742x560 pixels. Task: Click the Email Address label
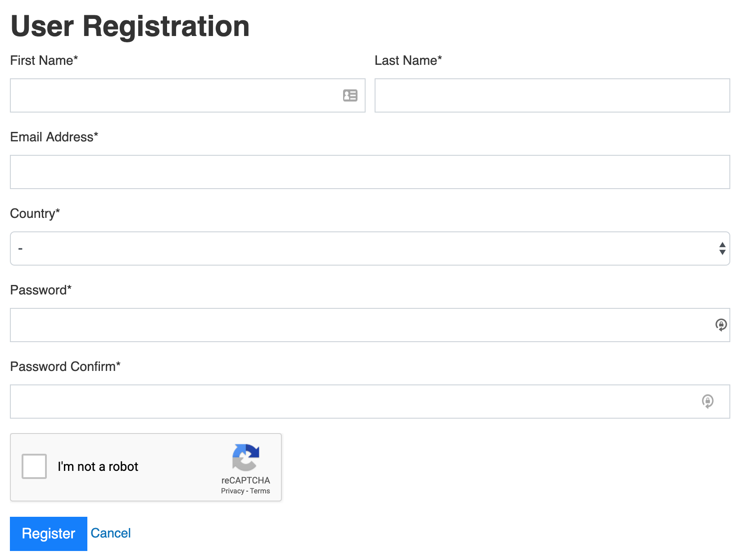(x=54, y=137)
